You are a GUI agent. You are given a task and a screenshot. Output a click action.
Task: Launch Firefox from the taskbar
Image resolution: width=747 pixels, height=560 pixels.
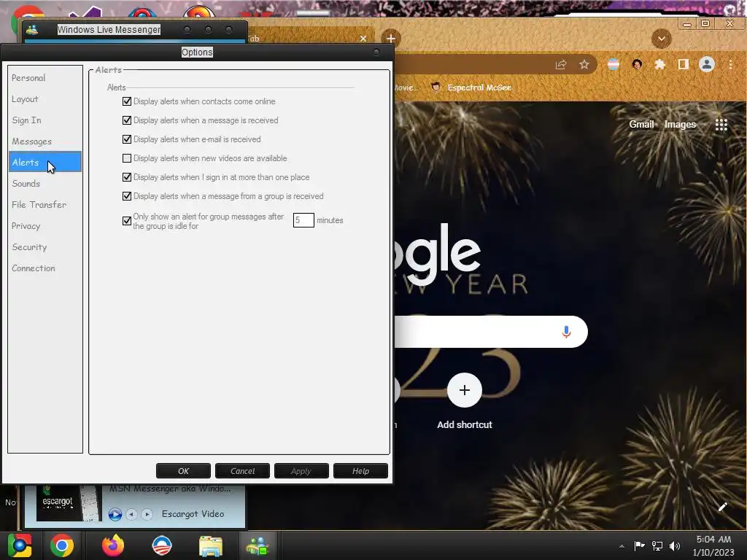pyautogui.click(x=113, y=545)
